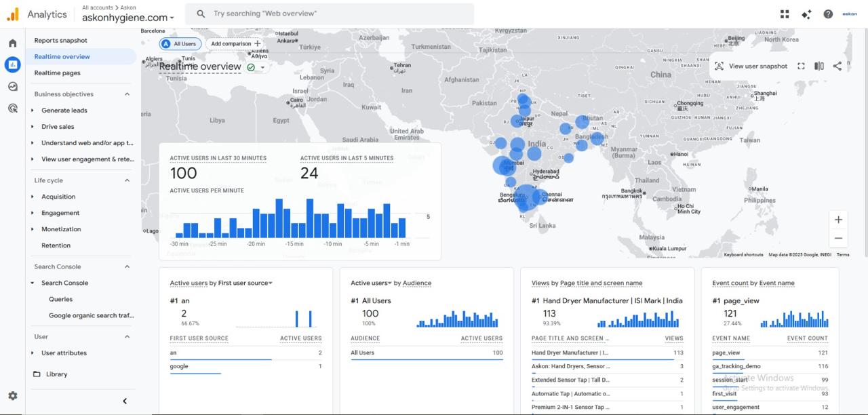Open the Advertising icon in left rail

coord(12,108)
